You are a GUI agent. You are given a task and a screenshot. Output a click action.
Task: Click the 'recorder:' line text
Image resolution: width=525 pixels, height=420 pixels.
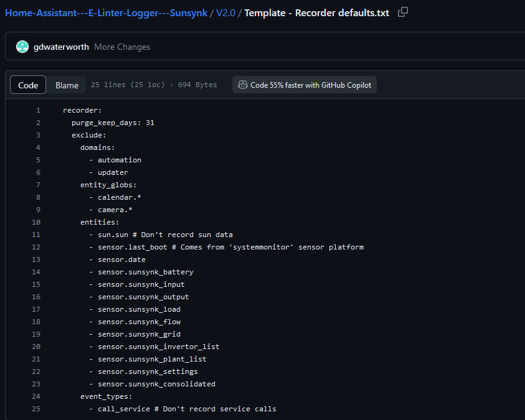point(82,110)
